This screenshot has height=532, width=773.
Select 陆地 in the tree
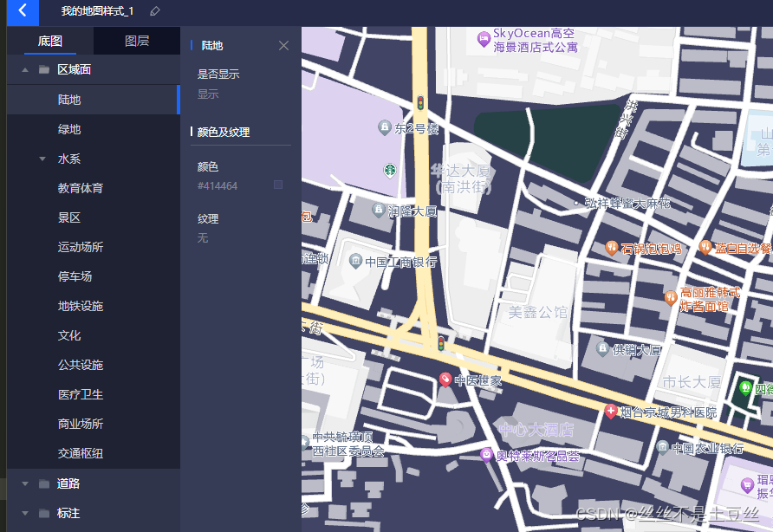pos(94,100)
